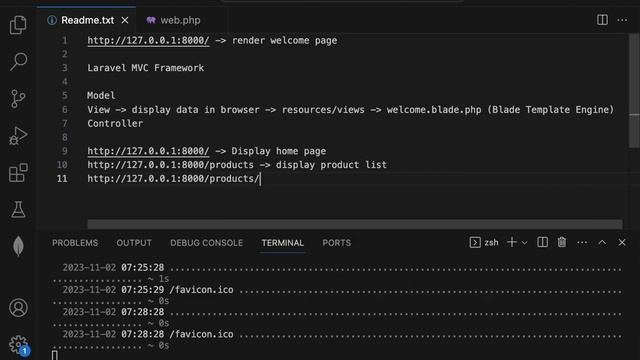The width and height of the screenshot is (640, 360).
Task: Click 'render welcome page' text on line 1
Action: point(284,40)
